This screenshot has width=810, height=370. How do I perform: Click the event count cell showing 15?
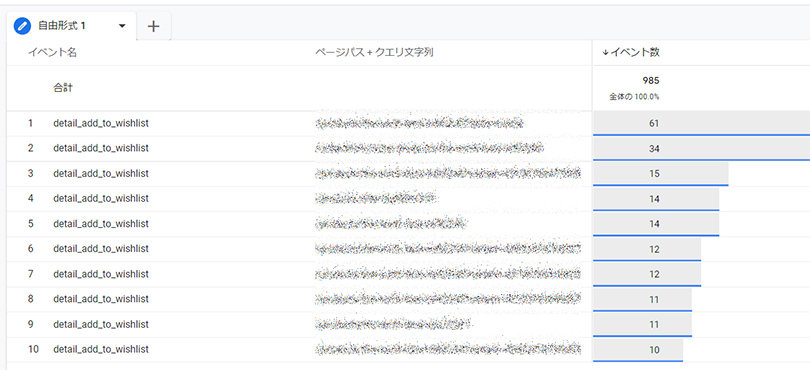661,174
